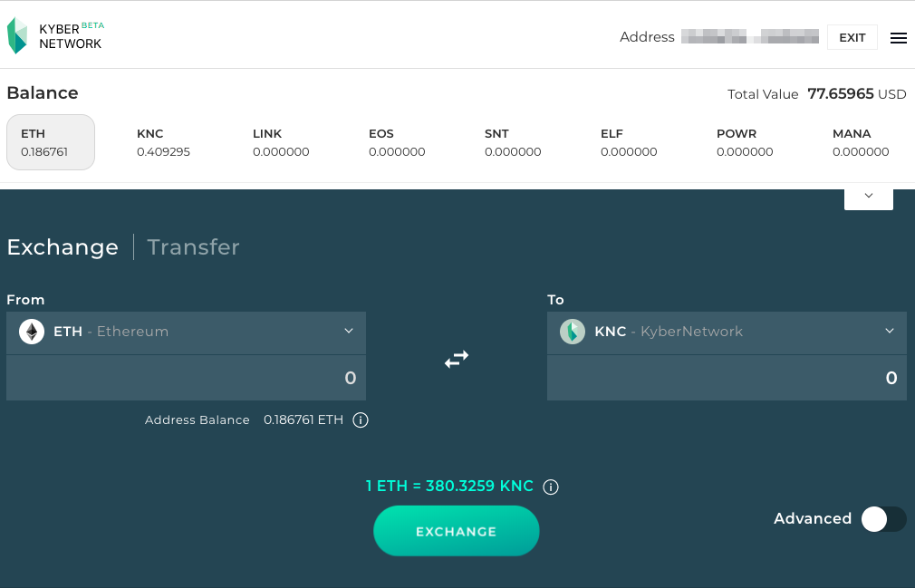Screen dimensions: 915x588
Task: Switch to the Transfer tab
Action: tap(193, 246)
